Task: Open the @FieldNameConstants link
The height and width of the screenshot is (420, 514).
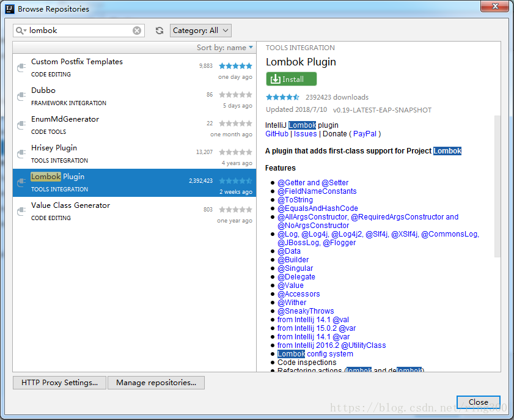Action: (317, 191)
